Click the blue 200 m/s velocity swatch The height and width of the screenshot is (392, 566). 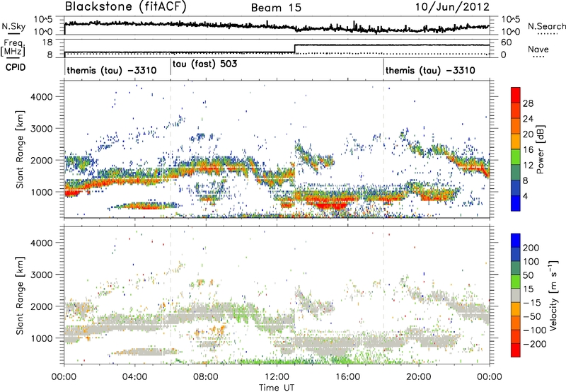[x=516, y=241]
